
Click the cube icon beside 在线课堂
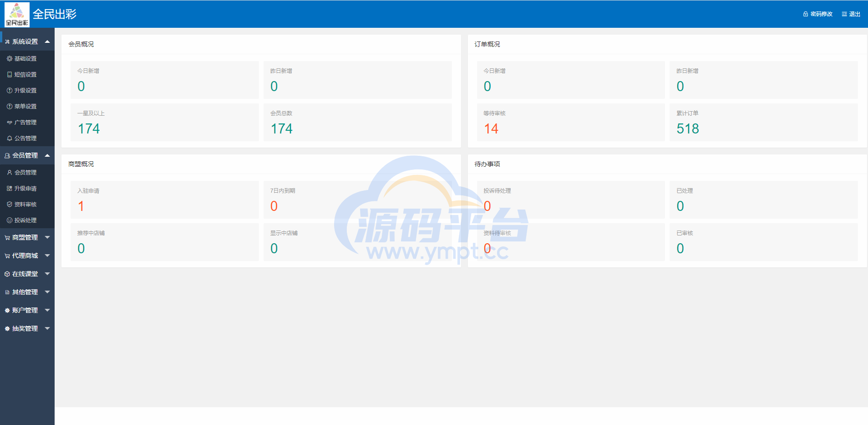click(7, 274)
